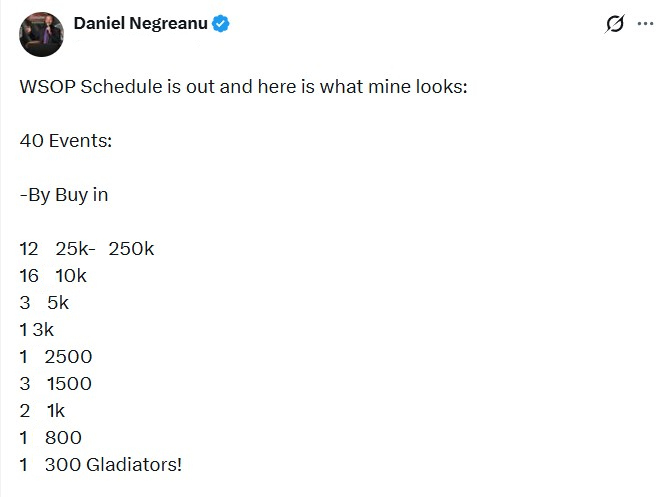Screen dimensions: 672x497
Task: Click the '3 1500' line
Action: [56, 384]
